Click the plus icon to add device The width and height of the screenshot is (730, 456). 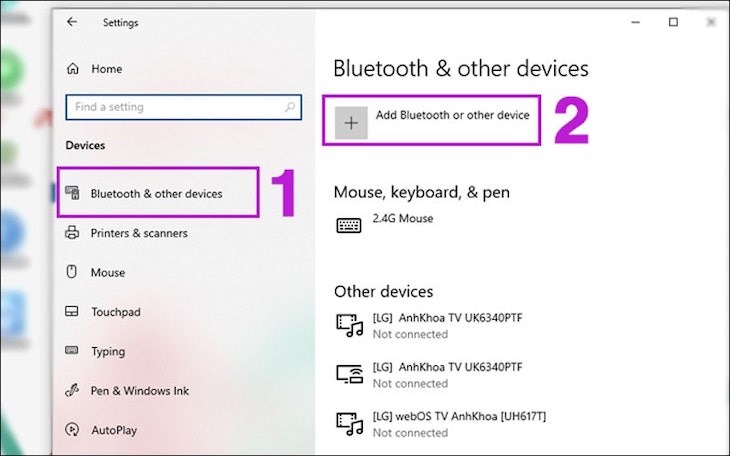350,123
